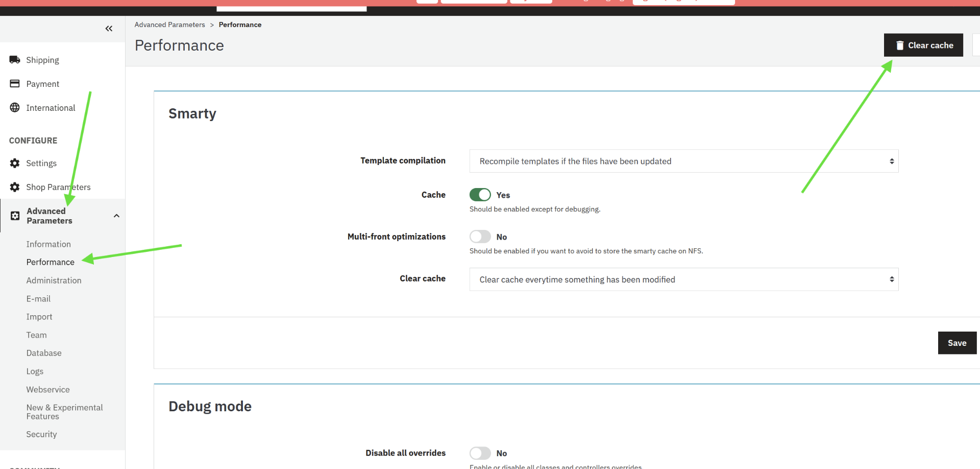Click the Shipping truck icon
The width and height of the screenshot is (980, 469).
click(15, 60)
